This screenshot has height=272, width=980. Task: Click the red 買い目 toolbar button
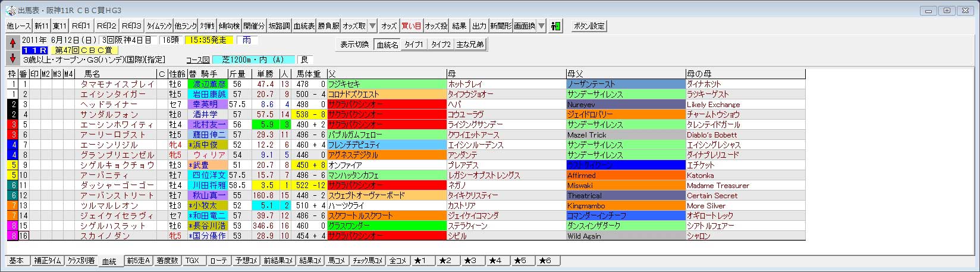(x=411, y=26)
